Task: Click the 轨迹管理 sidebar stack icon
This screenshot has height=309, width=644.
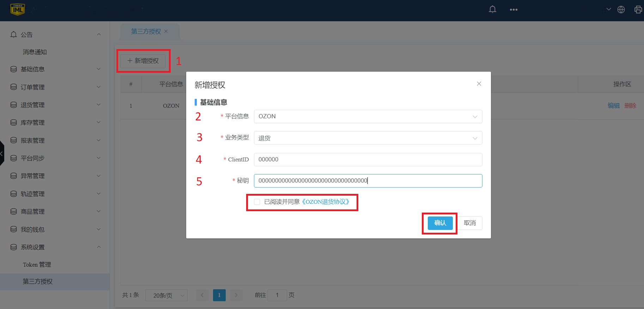Action: (x=14, y=194)
